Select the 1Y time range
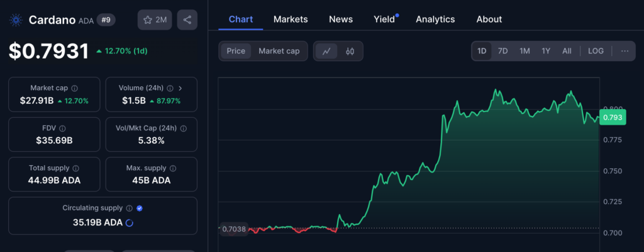Viewport: 644px width, 252px height. [545, 51]
